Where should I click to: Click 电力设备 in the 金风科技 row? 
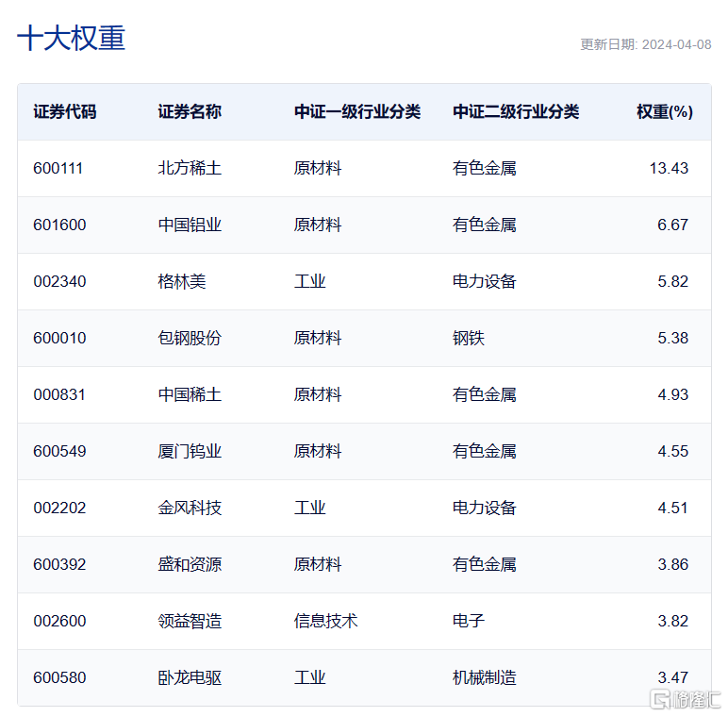tap(485, 508)
